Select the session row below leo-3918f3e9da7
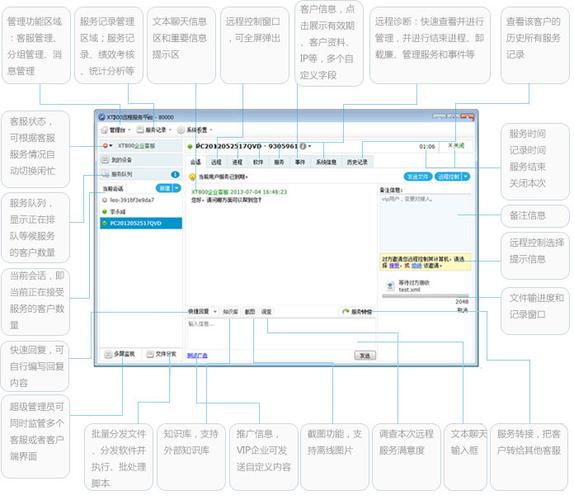The width and height of the screenshot is (574, 500). (x=141, y=212)
